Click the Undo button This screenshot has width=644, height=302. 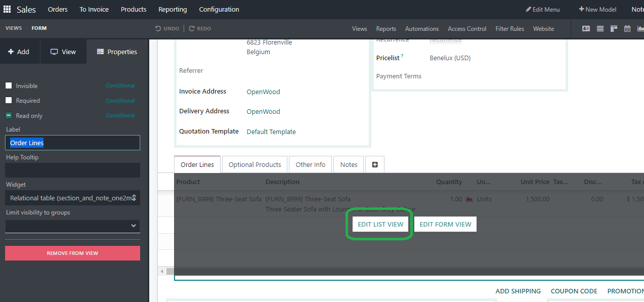click(167, 29)
